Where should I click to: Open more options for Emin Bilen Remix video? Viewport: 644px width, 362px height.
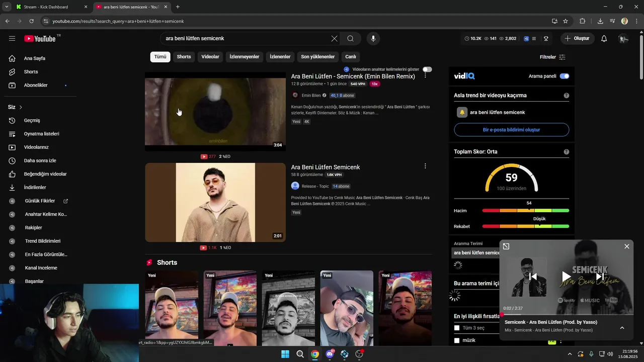pyautogui.click(x=425, y=75)
